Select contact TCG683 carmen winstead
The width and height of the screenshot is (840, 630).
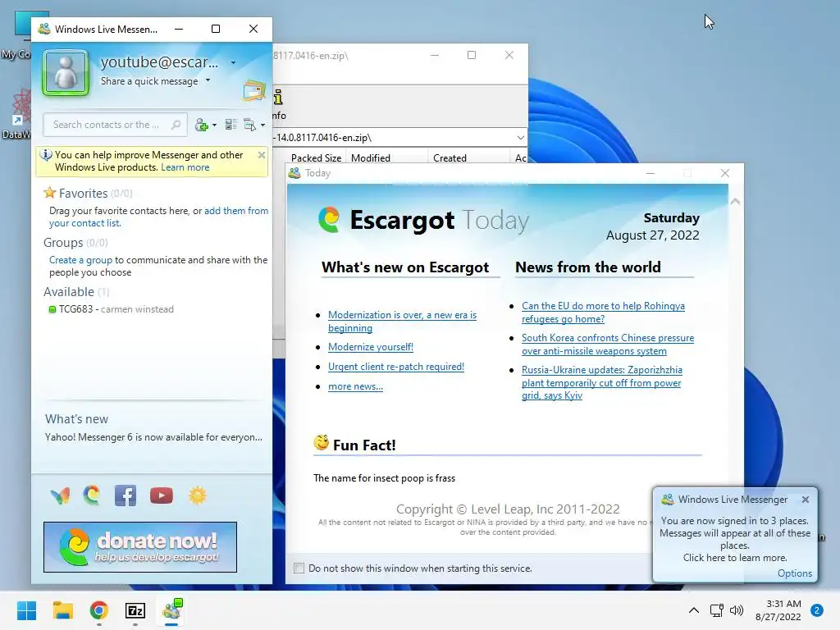111,309
